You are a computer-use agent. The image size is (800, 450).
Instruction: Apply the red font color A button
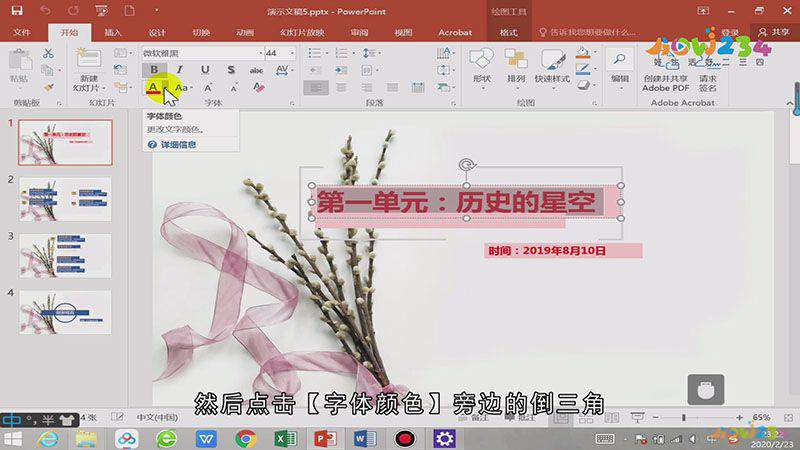coord(153,88)
